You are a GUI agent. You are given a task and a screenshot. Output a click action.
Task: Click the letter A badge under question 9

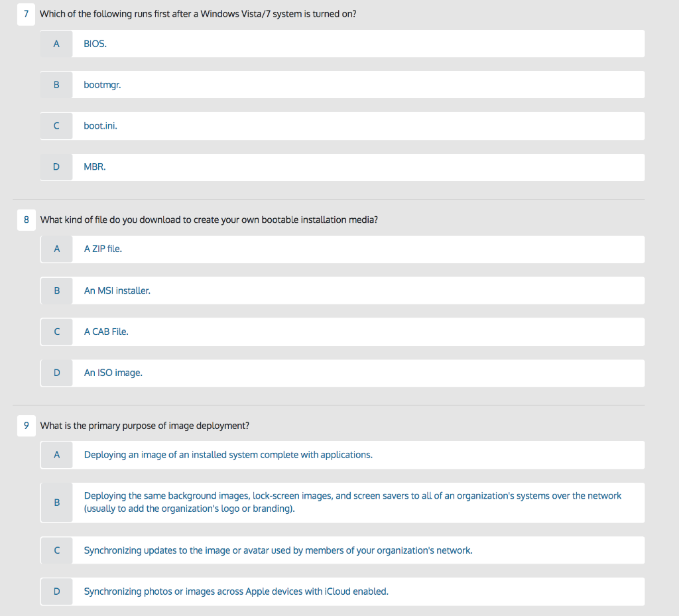point(56,455)
